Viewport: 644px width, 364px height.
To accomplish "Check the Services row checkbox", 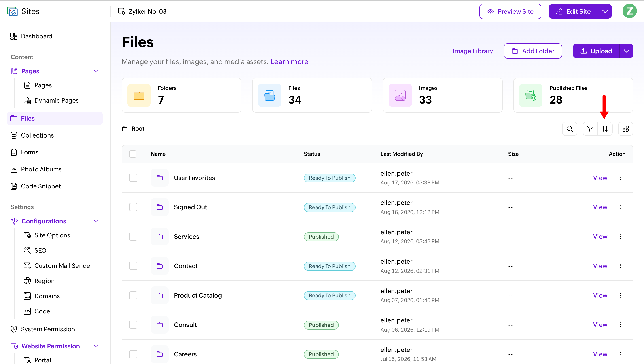I will click(x=133, y=237).
